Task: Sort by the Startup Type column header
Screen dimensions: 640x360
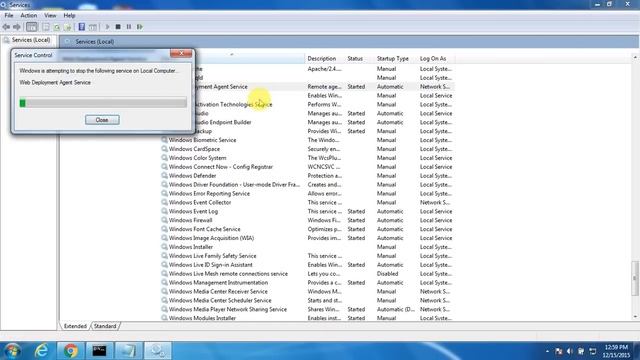Action: (x=393, y=59)
